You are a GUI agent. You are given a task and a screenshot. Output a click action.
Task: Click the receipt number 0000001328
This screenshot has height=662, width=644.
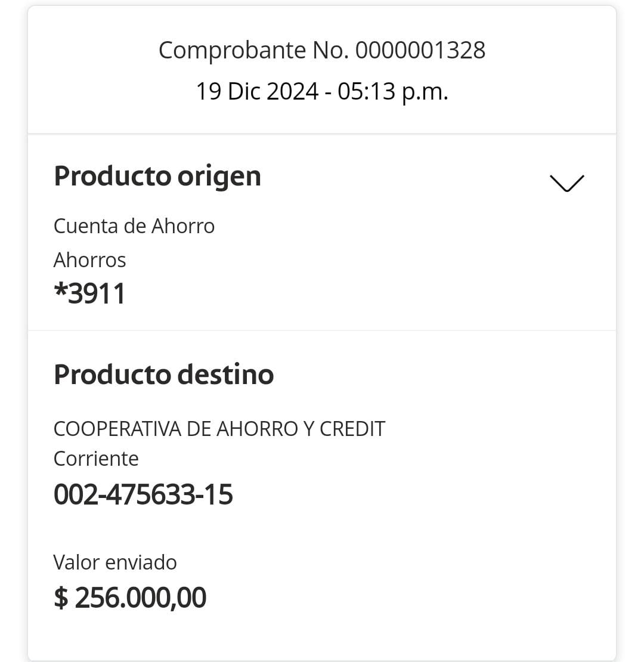tap(420, 50)
